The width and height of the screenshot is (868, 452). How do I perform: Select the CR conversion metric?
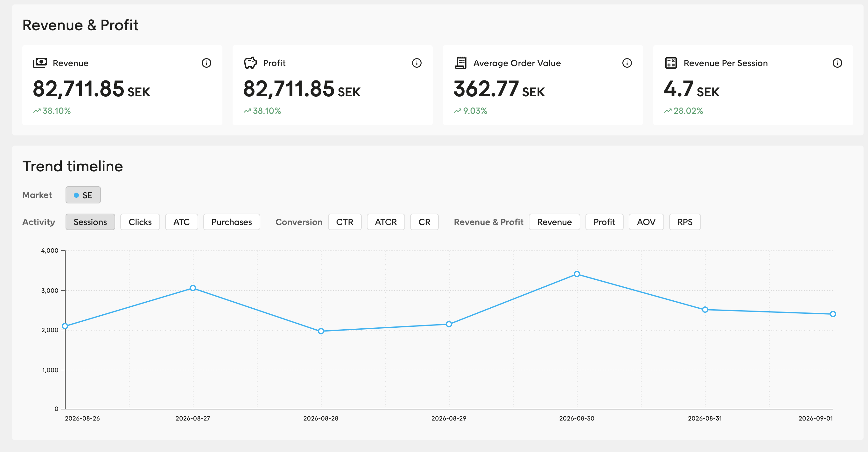[x=424, y=222]
